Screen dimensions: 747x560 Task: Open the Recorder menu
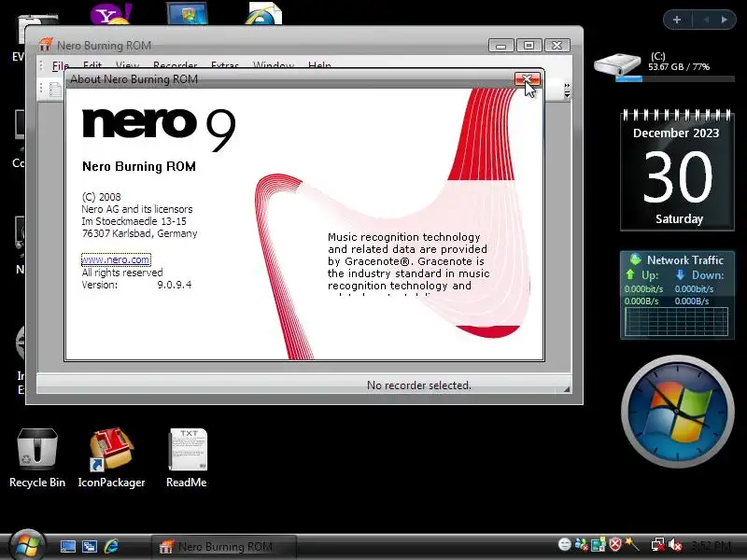pos(176,65)
